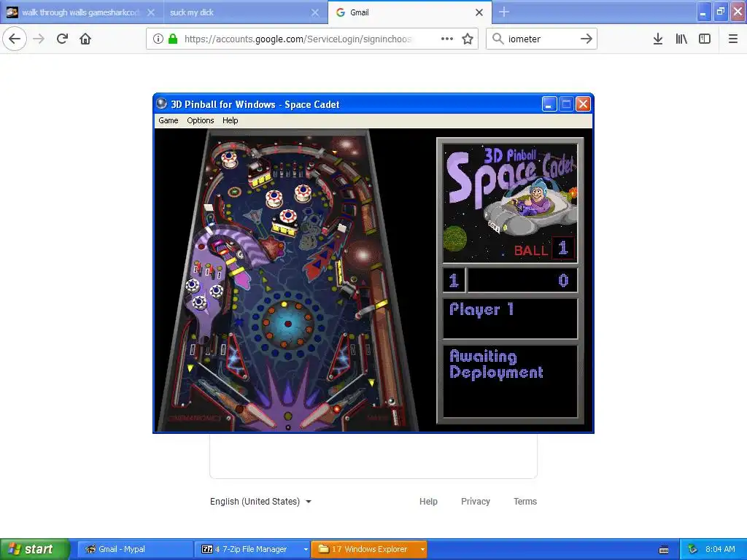Open the library icon

point(681,39)
